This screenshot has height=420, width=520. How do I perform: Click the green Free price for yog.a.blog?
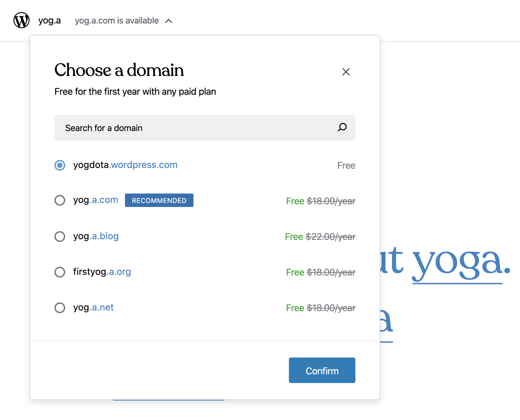click(x=294, y=236)
